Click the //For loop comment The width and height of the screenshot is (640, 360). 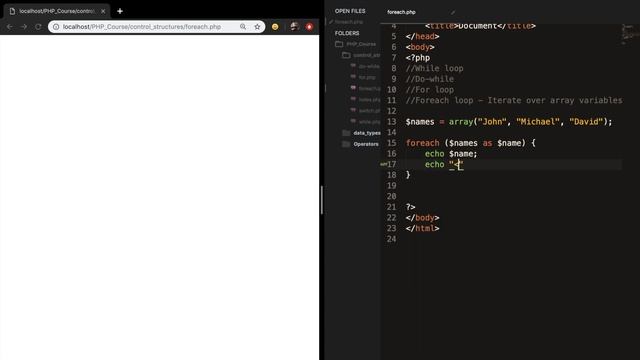429,90
